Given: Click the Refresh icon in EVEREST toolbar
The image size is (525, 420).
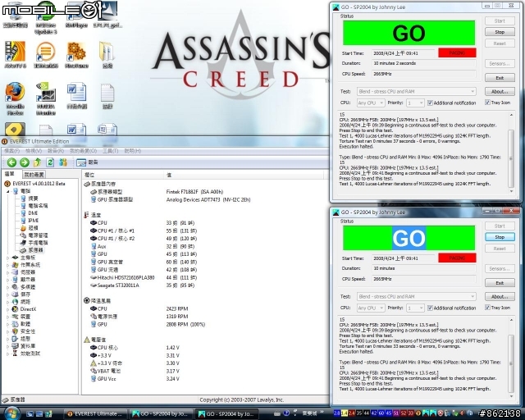Looking at the screenshot, I should [50, 162].
